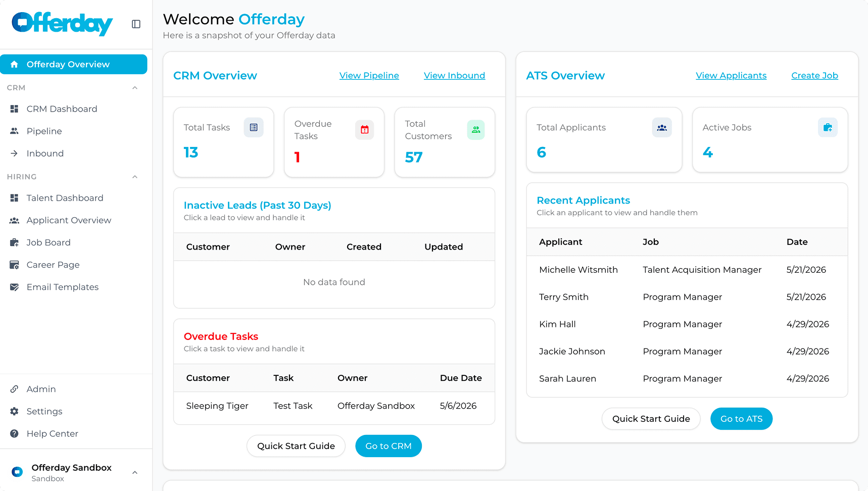868x491 pixels.
Task: Select applicant Jackie Johnson
Action: pyautogui.click(x=572, y=352)
